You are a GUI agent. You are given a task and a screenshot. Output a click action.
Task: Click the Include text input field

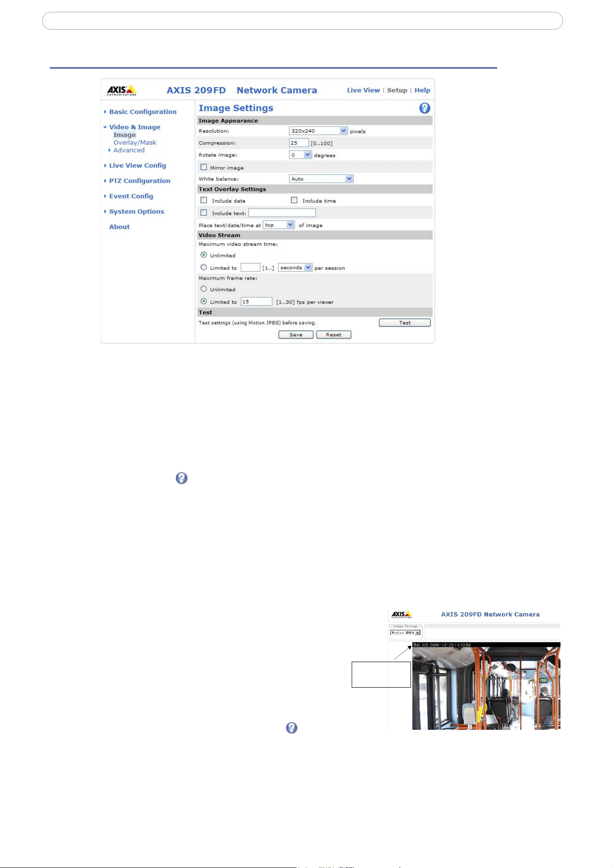(x=282, y=213)
